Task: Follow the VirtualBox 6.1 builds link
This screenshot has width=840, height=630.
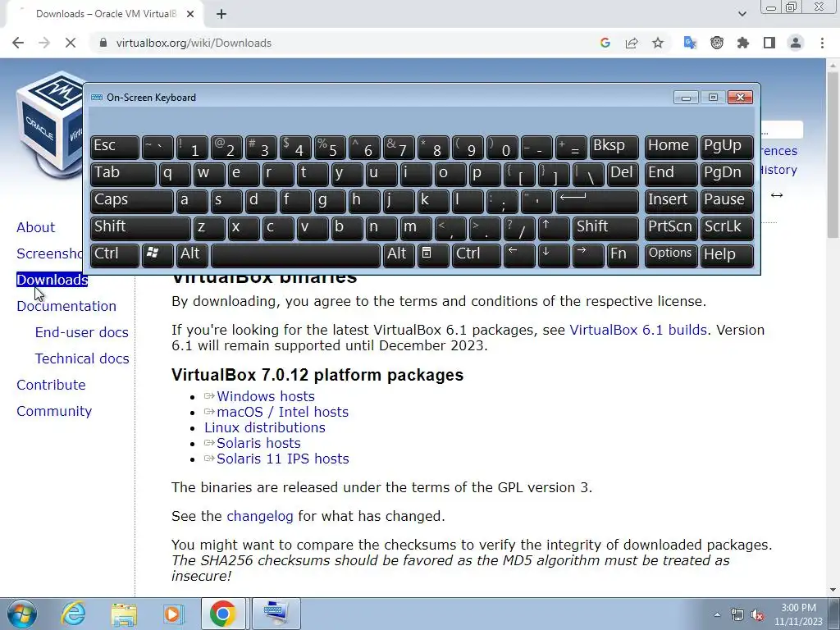Action: pos(638,330)
